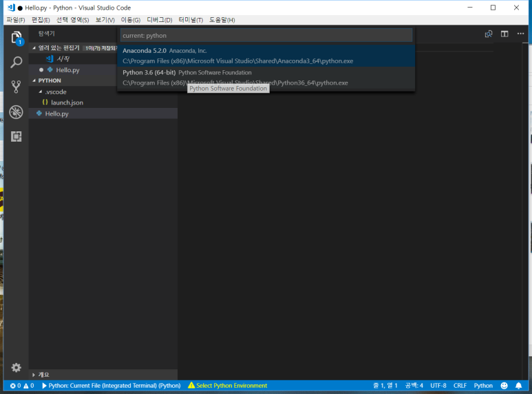Select the Anaconda 5.2.0 interpreter
Image resolution: width=532 pixels, height=394 pixels.
click(x=266, y=56)
